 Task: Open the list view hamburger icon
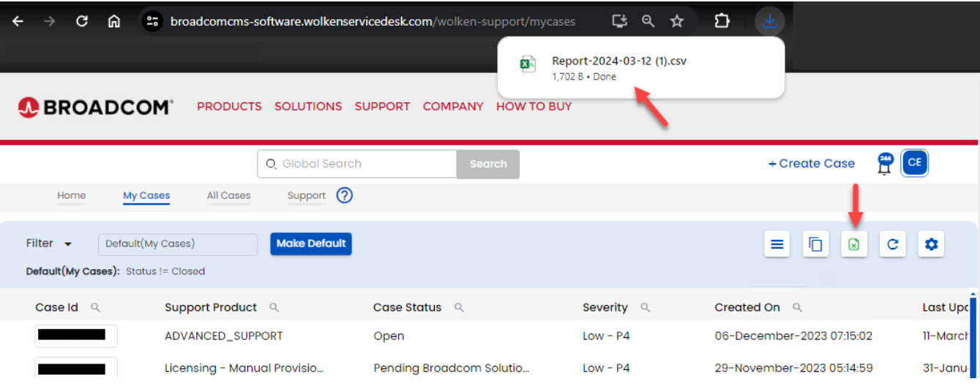pos(777,244)
